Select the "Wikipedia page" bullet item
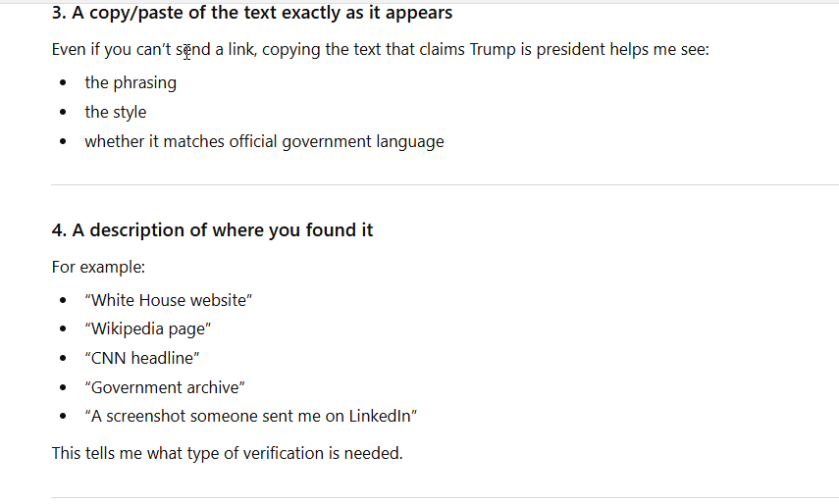839x504 pixels. (x=148, y=329)
